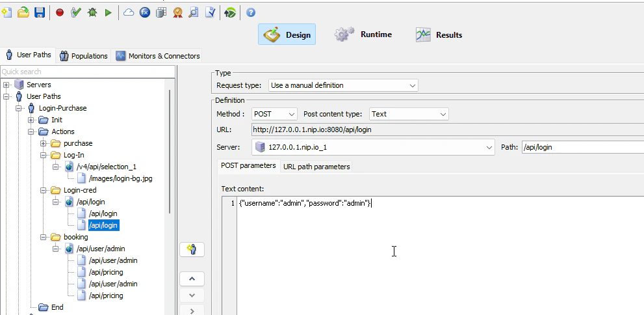Open the Post content type dropdown
644x315 pixels.
click(x=409, y=114)
